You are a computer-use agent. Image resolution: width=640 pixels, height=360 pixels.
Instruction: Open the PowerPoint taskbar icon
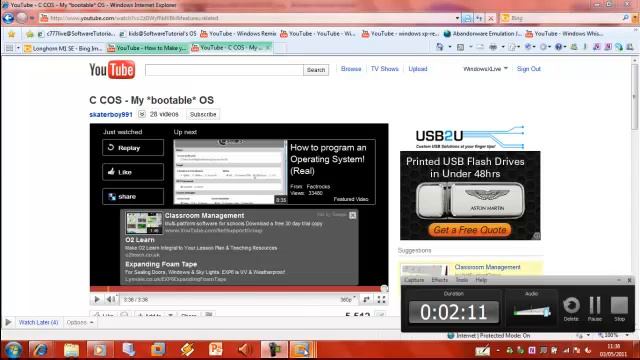pos(216,350)
